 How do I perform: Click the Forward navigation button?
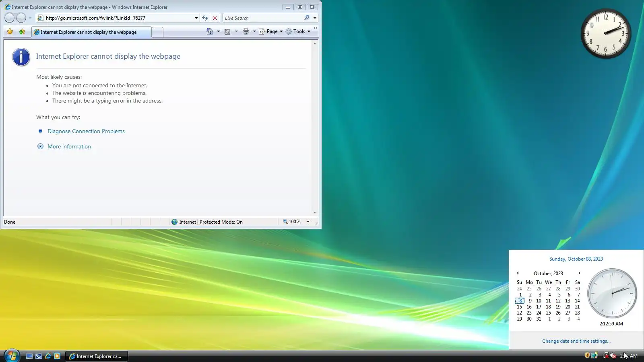pyautogui.click(x=21, y=18)
